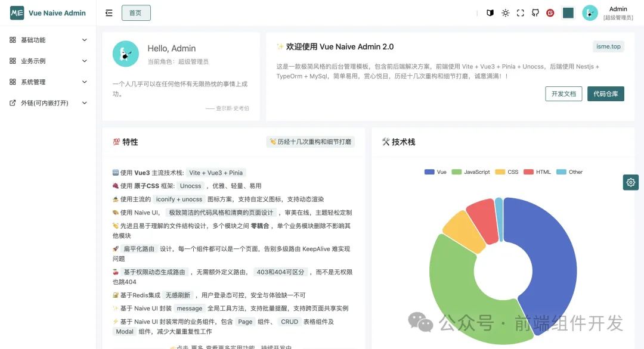Viewport: 644px width, 349px height.
Task: Click the tools icon beside 技术栈
Action: click(x=386, y=142)
